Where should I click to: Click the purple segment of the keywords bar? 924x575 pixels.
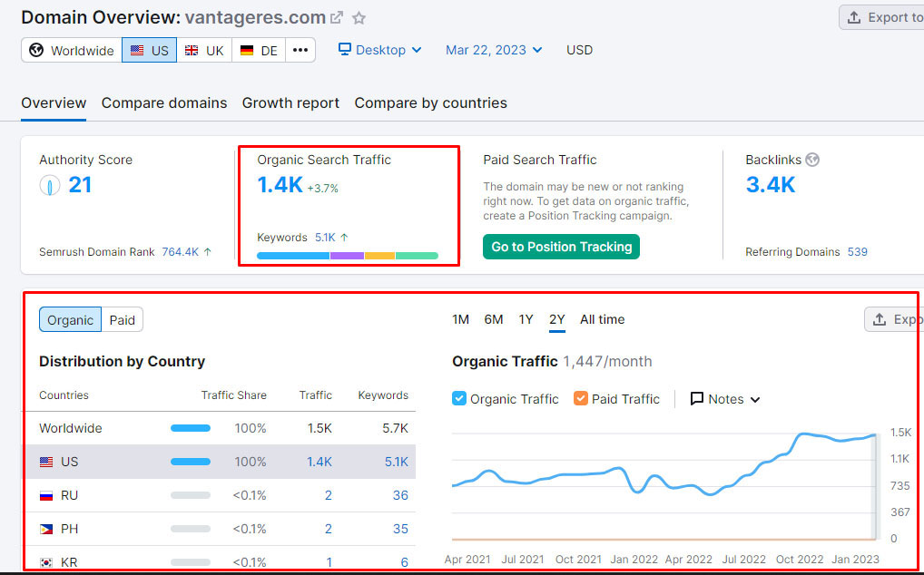347,256
